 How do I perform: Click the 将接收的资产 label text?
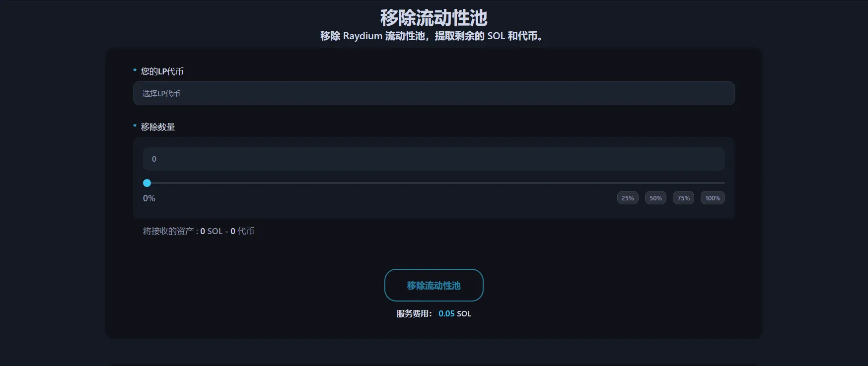(x=169, y=231)
